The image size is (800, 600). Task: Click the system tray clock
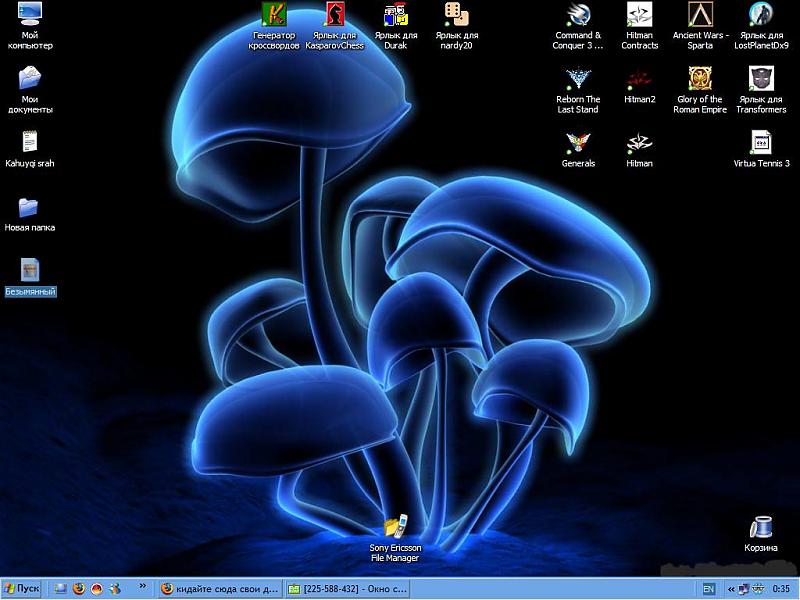pos(781,589)
